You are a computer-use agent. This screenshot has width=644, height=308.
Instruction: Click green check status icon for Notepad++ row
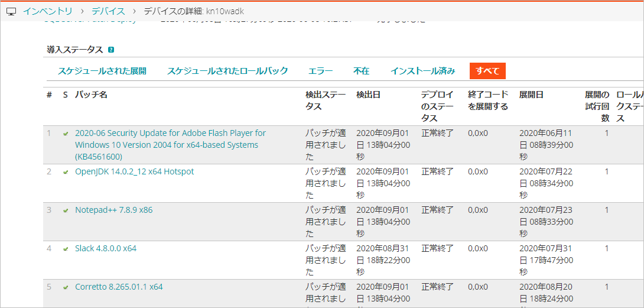66,210
